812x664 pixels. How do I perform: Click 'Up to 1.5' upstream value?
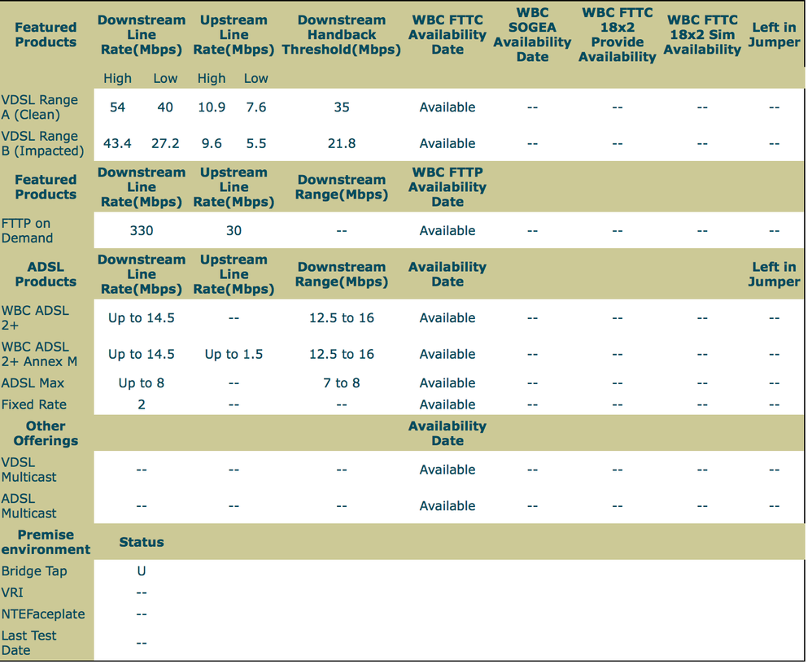234,354
